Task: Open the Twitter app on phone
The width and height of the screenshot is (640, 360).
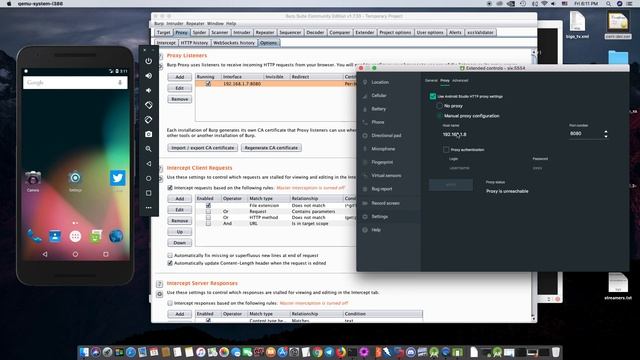Action: click(x=118, y=179)
